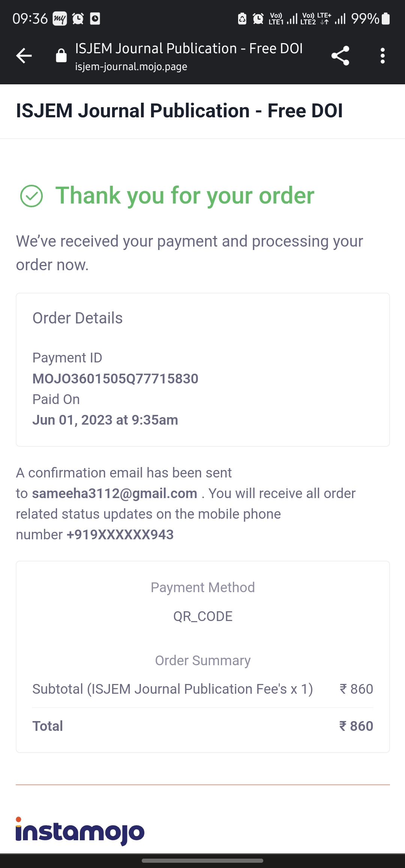Tap the bottom navigation gesture handle
This screenshot has width=405, height=868.
click(202, 861)
